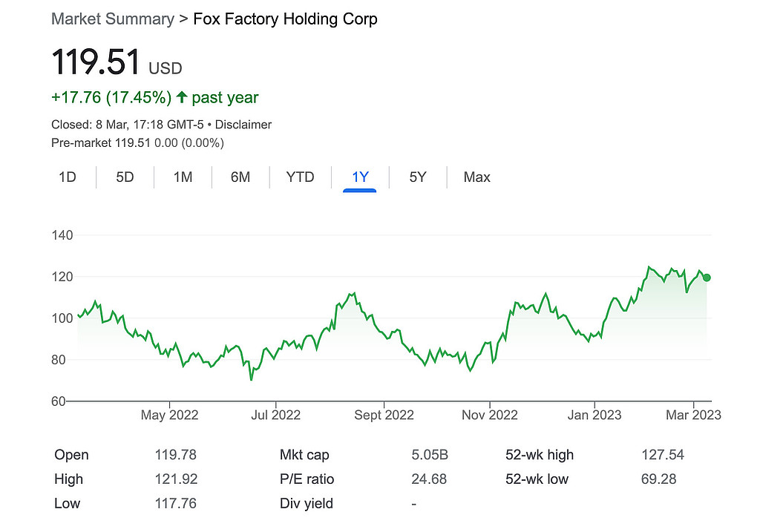Click the Jan 2023 axis label

594,416
